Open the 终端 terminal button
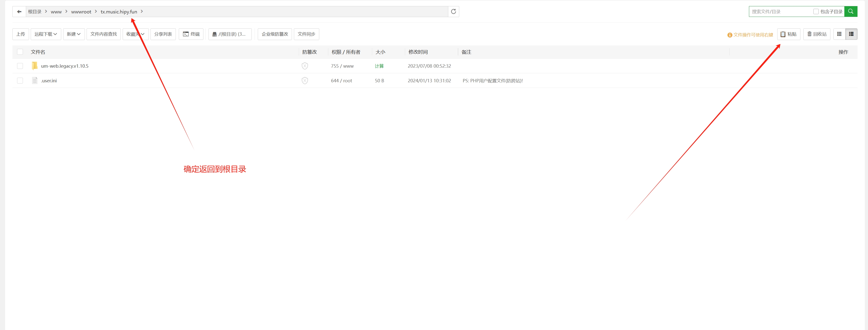The height and width of the screenshot is (330, 868). tap(191, 34)
